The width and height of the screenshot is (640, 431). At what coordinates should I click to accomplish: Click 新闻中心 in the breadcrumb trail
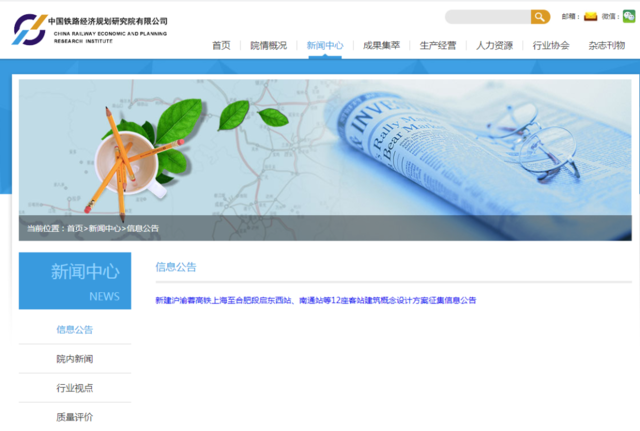105,228
